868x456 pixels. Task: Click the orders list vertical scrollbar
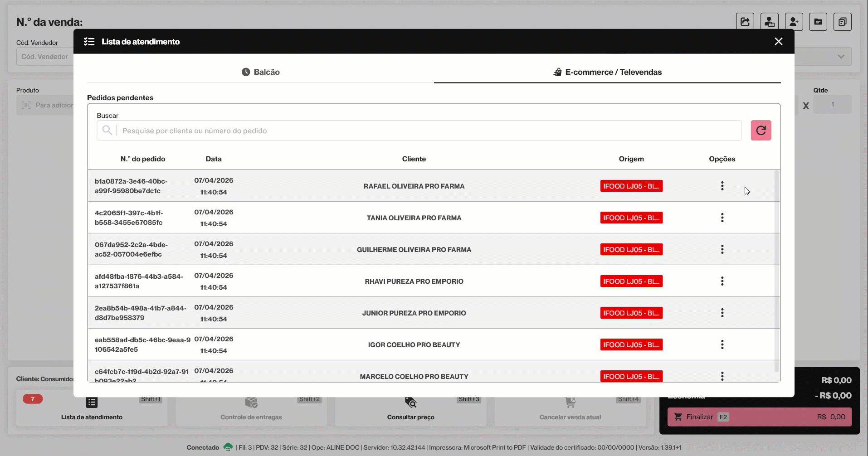click(x=776, y=271)
